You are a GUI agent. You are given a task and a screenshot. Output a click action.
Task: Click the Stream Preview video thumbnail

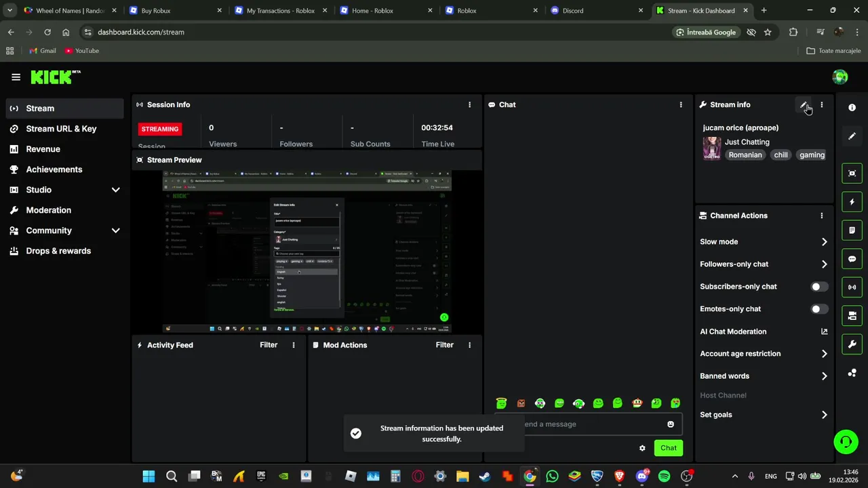pyautogui.click(x=307, y=251)
